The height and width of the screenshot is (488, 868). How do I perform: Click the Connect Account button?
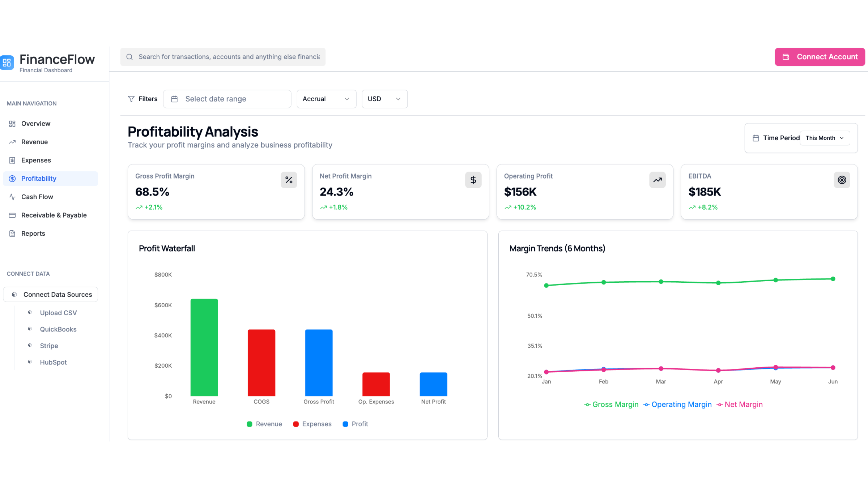[820, 57]
